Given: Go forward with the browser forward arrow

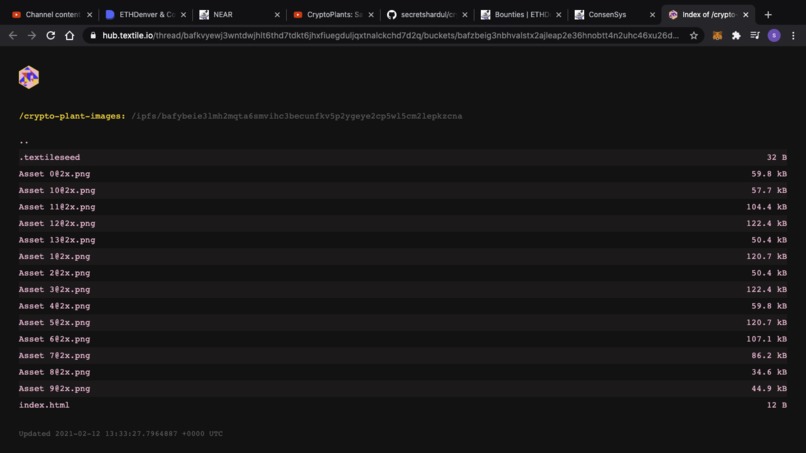Looking at the screenshot, I should 32,35.
